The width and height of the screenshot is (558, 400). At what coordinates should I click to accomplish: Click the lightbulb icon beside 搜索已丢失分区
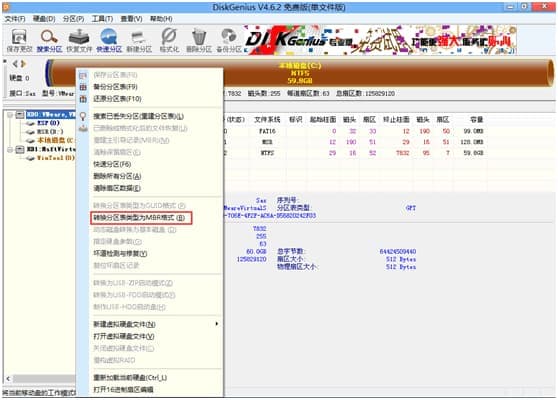click(83, 116)
